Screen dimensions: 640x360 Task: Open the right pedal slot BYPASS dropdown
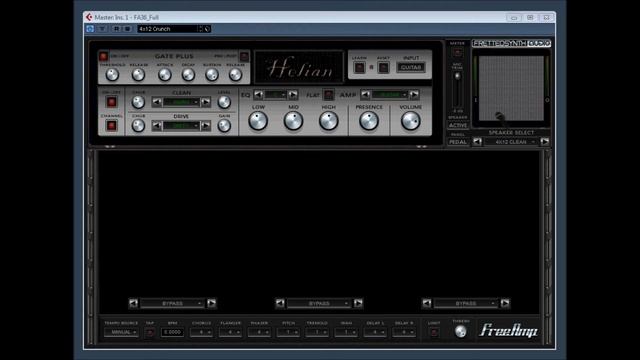[x=466, y=304]
